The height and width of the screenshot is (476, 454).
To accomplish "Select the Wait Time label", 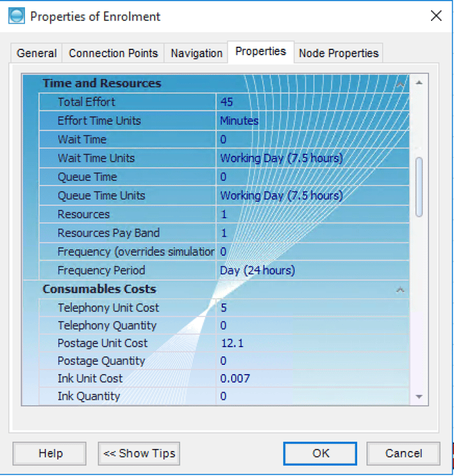I will (x=82, y=139).
